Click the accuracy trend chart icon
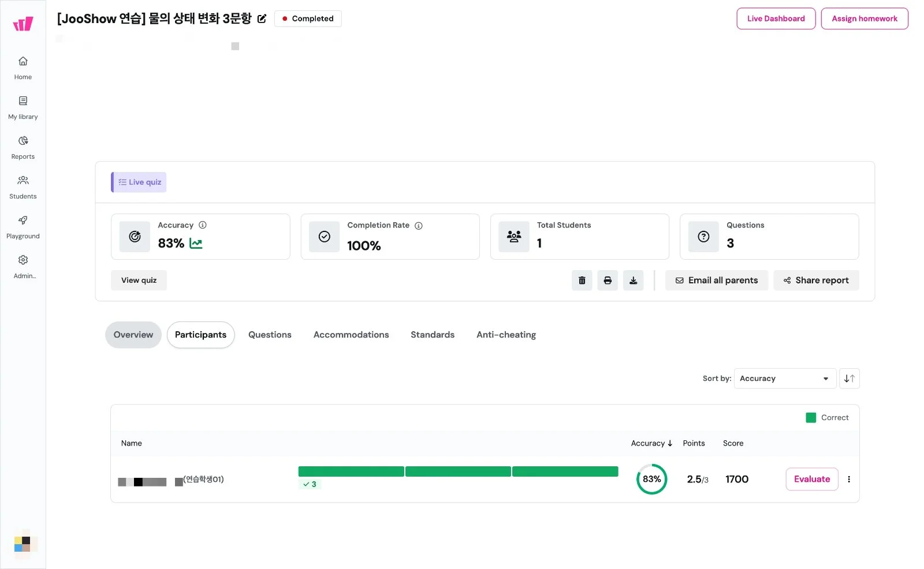 coord(196,244)
